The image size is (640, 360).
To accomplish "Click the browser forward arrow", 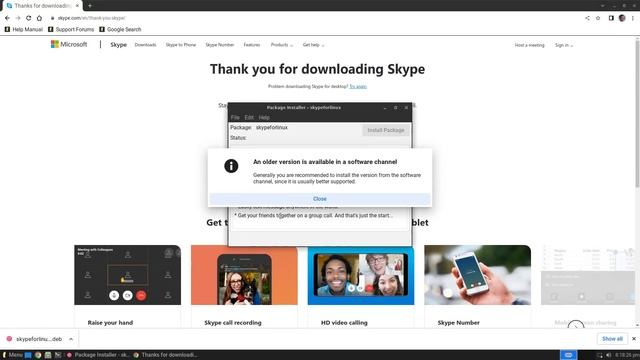I will coord(18,18).
